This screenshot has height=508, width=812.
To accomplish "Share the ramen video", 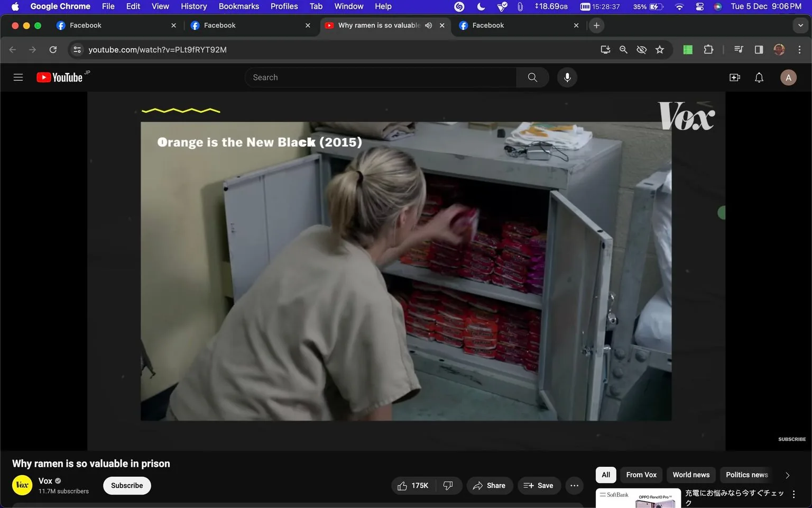I will [490, 485].
